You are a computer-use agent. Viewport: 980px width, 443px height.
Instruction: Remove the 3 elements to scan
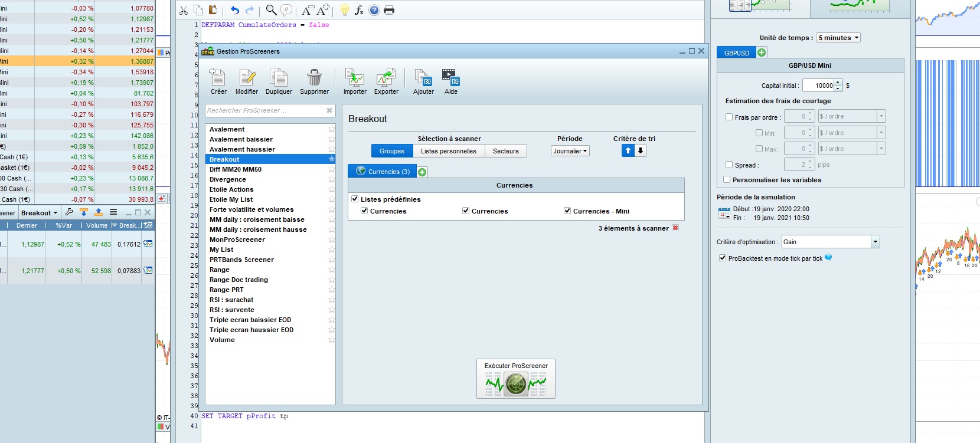(675, 228)
